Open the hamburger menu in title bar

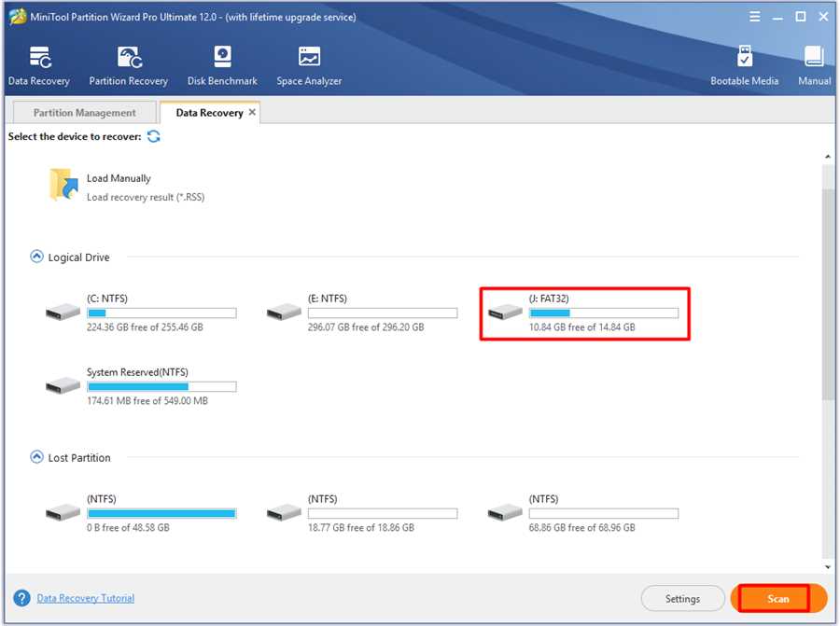pos(754,17)
